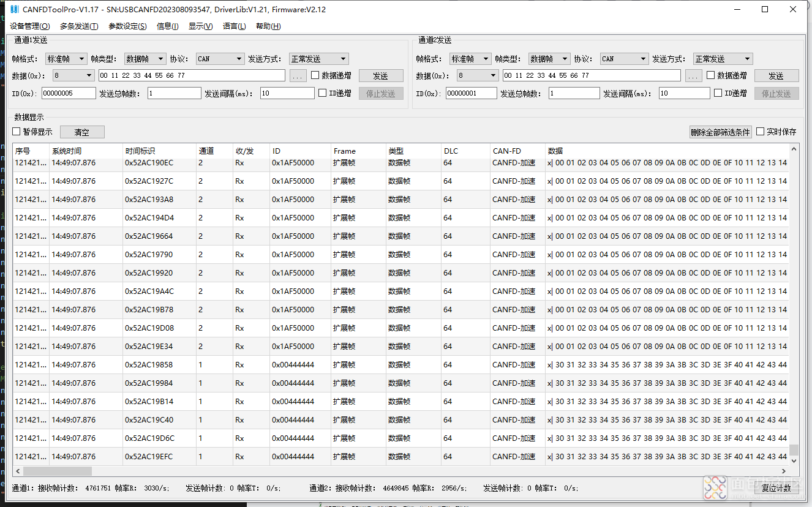
Task: Open the 参数设定(S) menu
Action: coord(127,26)
